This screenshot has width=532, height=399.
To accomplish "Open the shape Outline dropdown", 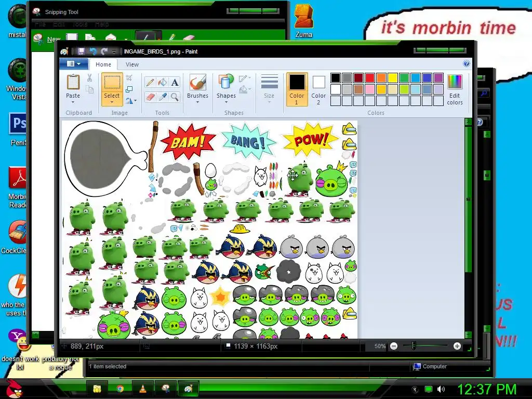I will (x=245, y=79).
